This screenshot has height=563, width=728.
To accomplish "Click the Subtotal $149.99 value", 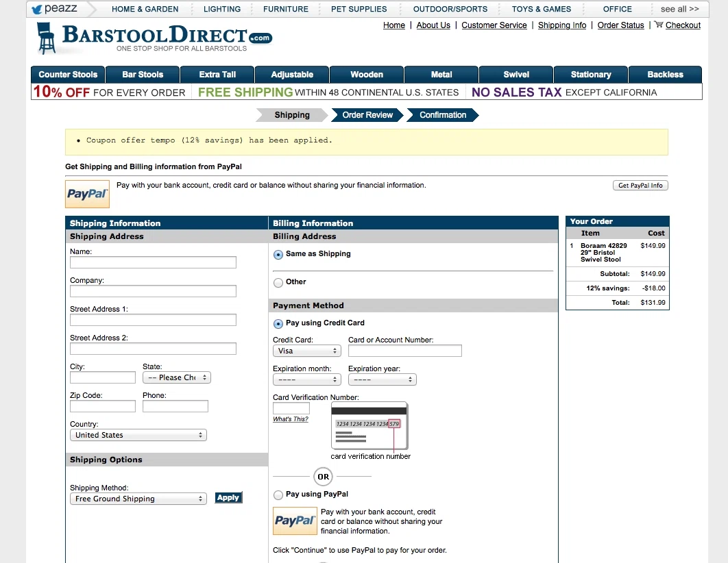I will [653, 273].
